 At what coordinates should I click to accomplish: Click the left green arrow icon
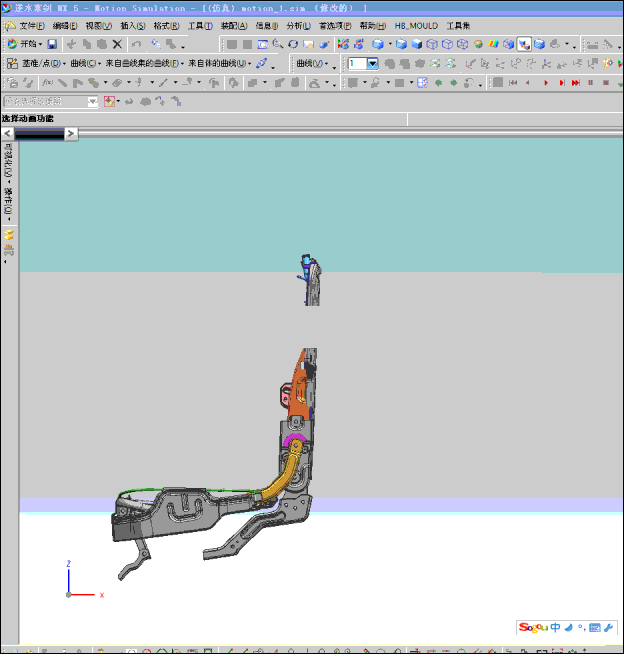438,83
